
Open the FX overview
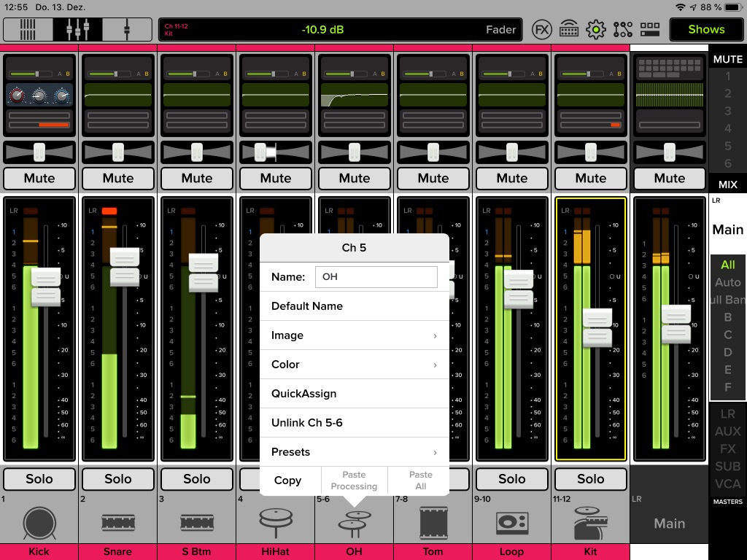coord(541,29)
